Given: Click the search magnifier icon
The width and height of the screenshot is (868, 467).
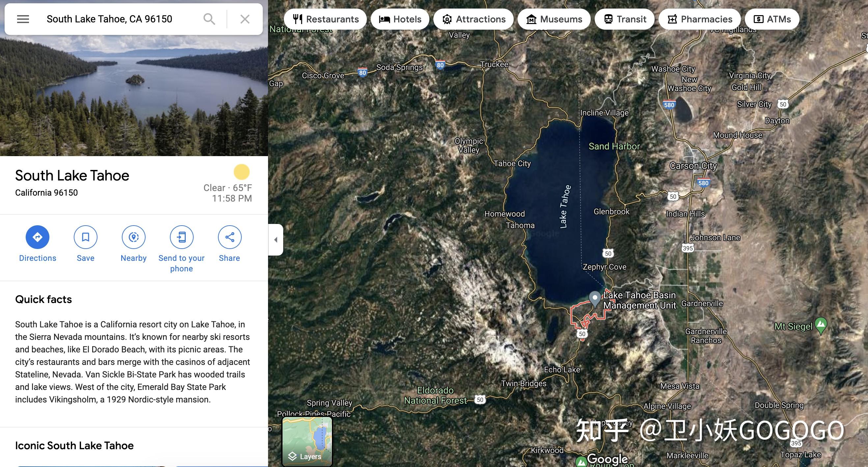Looking at the screenshot, I should [209, 19].
